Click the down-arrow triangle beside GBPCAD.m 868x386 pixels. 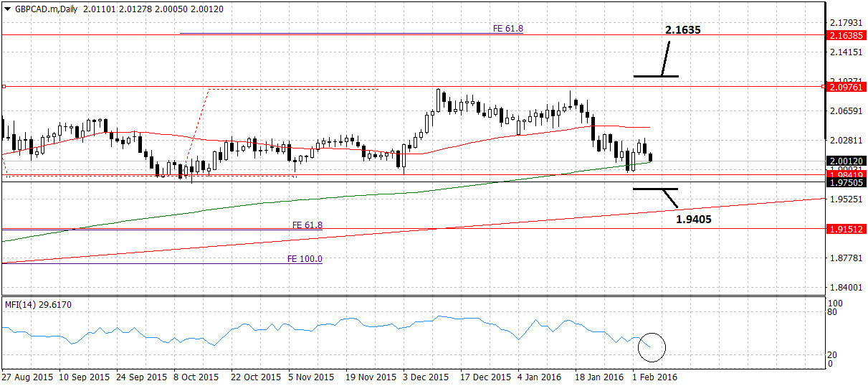(8, 9)
